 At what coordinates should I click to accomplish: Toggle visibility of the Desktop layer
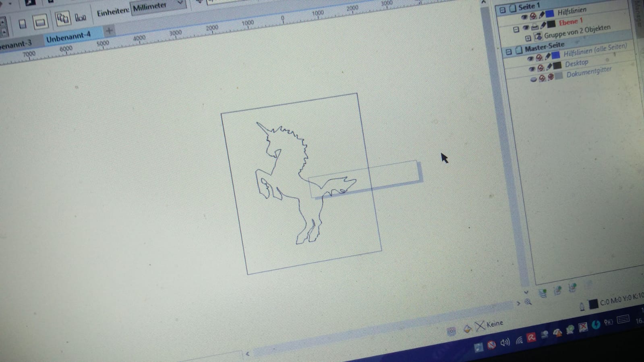532,69
